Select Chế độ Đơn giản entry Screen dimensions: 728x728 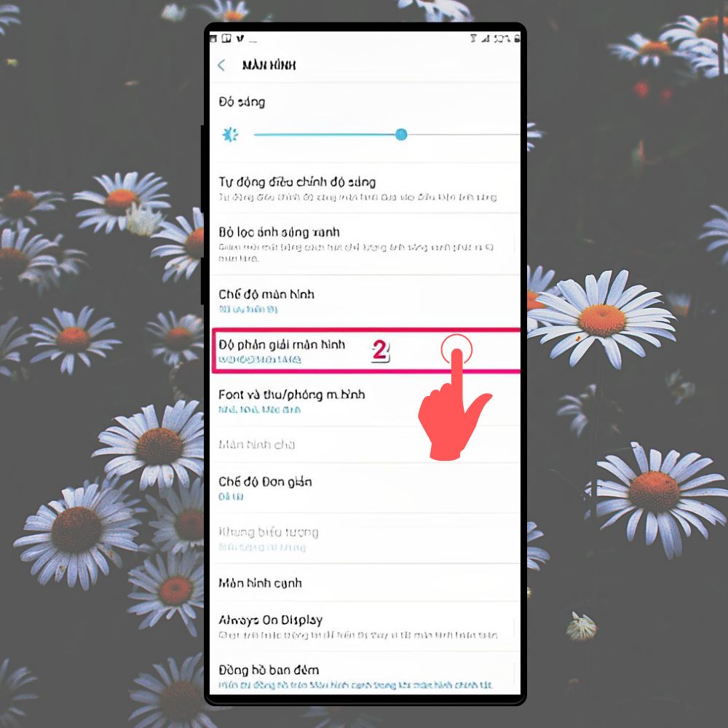(365, 488)
